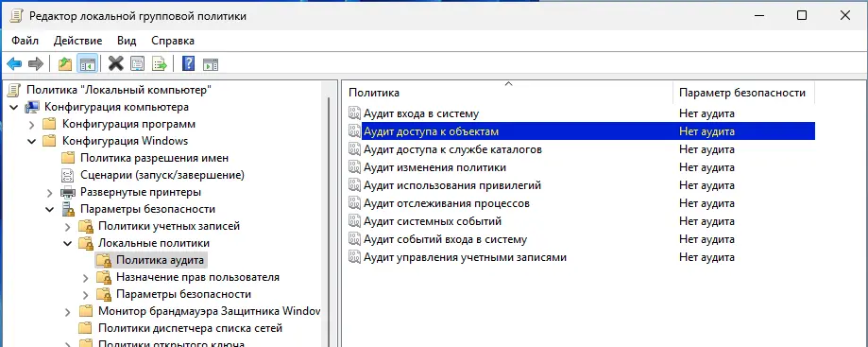Click the Back arrow toolbar icon

[x=14, y=63]
